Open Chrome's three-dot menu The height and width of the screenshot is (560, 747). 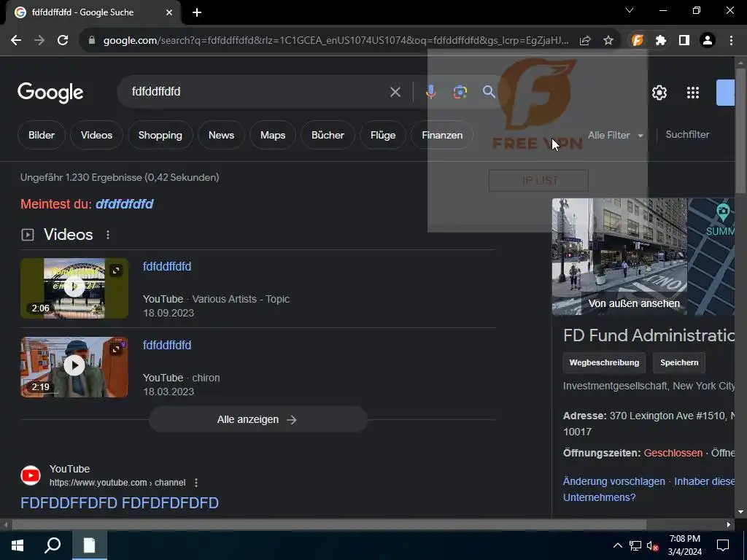731,41
